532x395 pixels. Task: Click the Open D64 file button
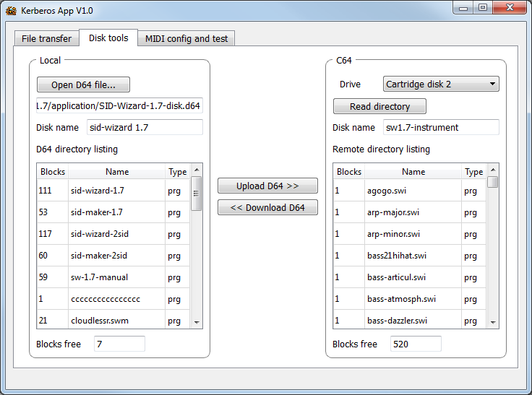[x=83, y=84]
